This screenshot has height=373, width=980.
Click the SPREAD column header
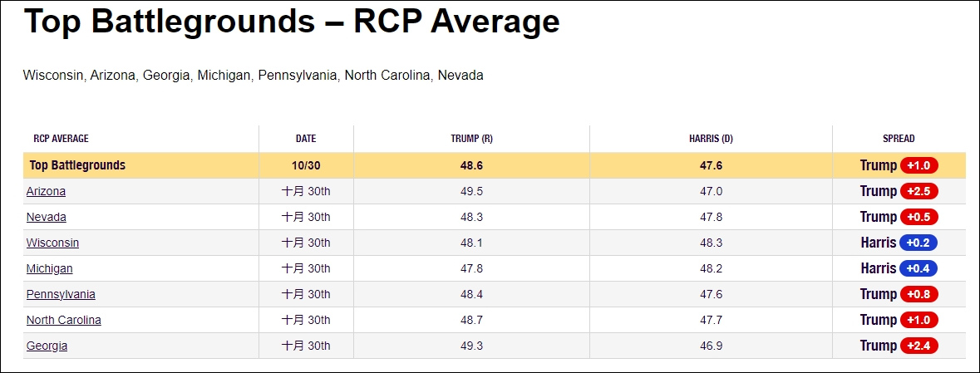coord(899,139)
